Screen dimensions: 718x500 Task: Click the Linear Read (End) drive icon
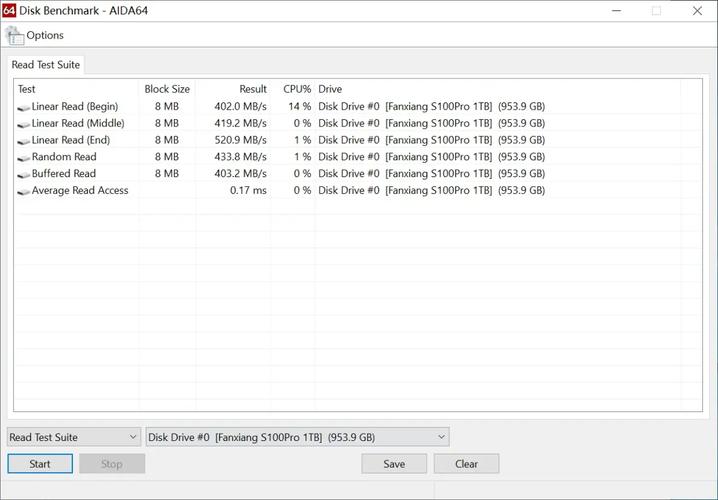pos(23,141)
